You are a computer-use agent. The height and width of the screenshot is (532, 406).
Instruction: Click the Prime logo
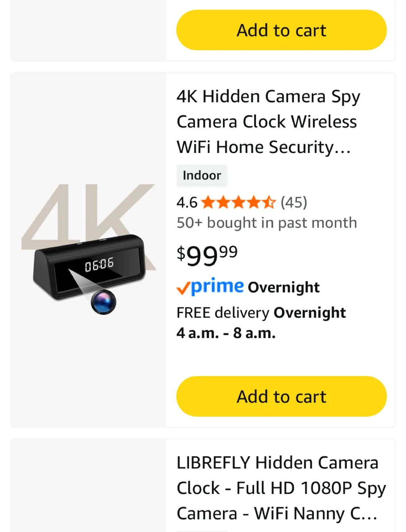click(x=217, y=286)
